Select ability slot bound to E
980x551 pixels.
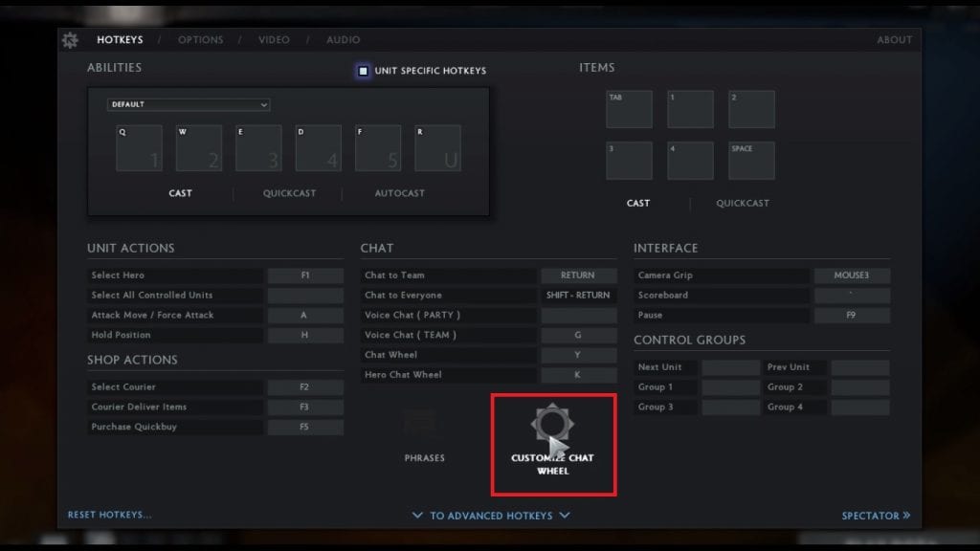tap(258, 148)
